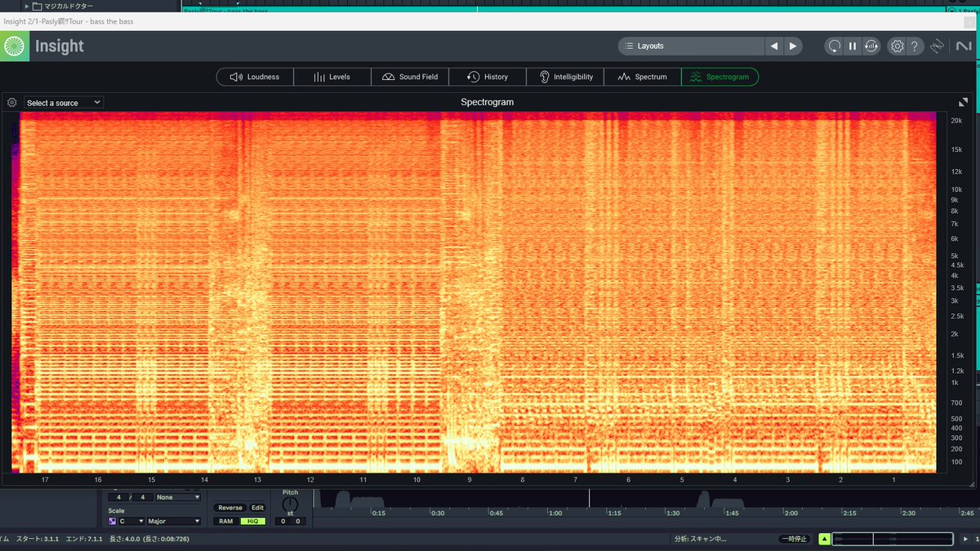Open the History tab
980x551 pixels.
click(x=488, y=77)
